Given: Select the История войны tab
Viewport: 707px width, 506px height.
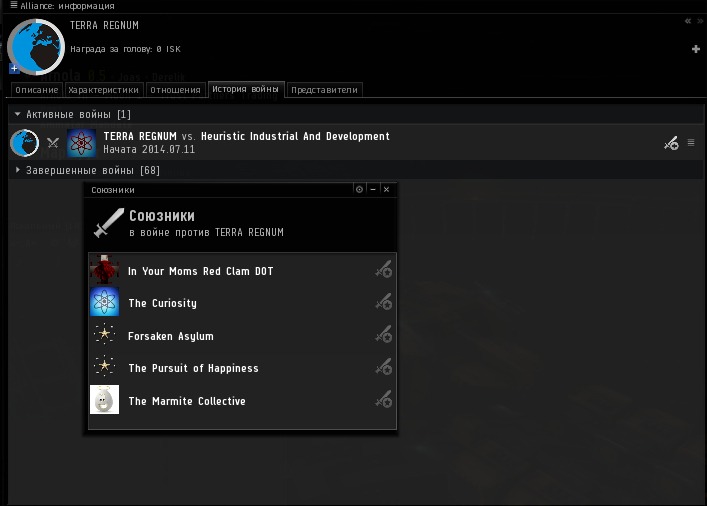Looking at the screenshot, I should pyautogui.click(x=245, y=89).
